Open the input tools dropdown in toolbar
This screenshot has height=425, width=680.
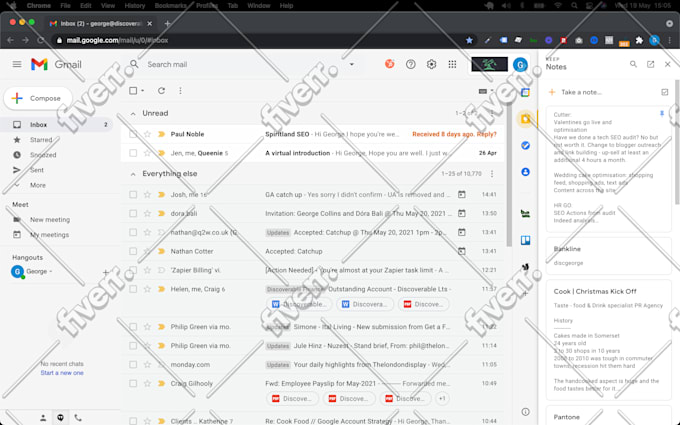pyautogui.click(x=492, y=91)
